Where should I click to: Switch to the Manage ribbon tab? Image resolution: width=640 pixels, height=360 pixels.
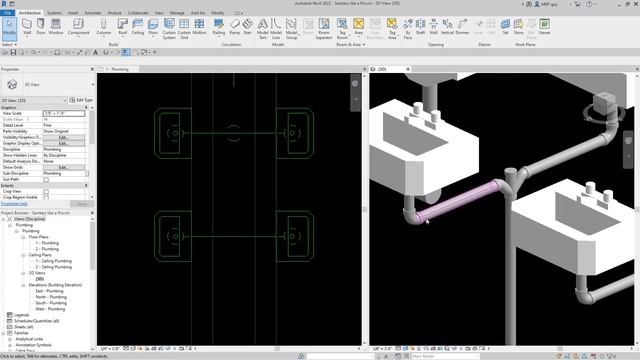click(177, 13)
